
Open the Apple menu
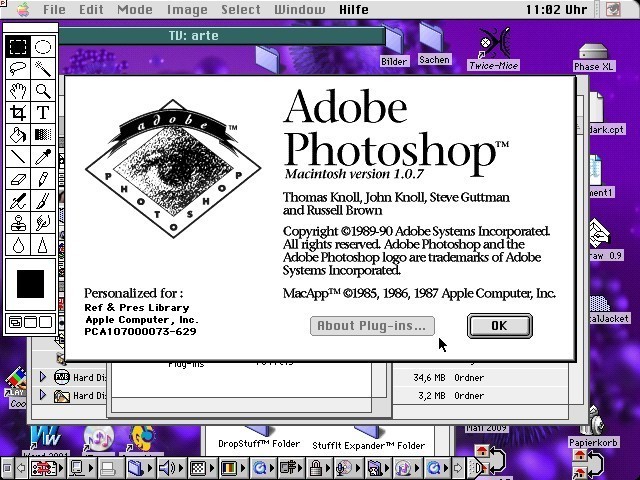pyautogui.click(x=23, y=9)
